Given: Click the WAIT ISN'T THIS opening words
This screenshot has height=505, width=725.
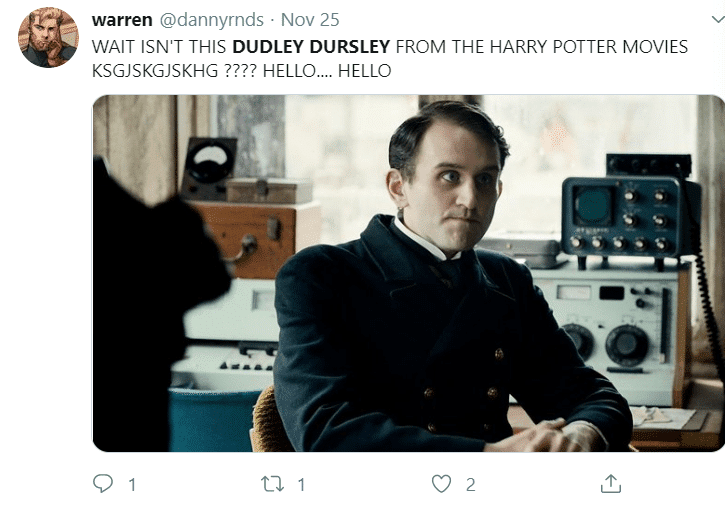Looking at the screenshot, I should 159,47.
